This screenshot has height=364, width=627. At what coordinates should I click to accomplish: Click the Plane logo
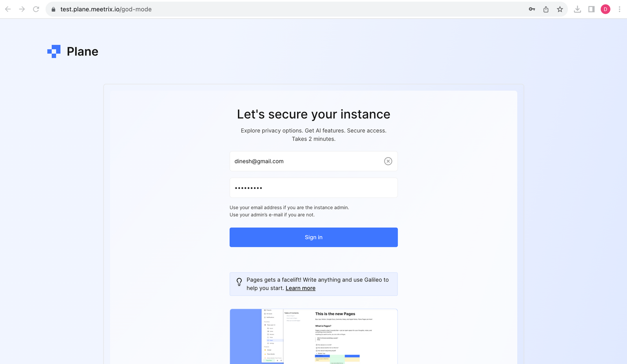point(73,51)
